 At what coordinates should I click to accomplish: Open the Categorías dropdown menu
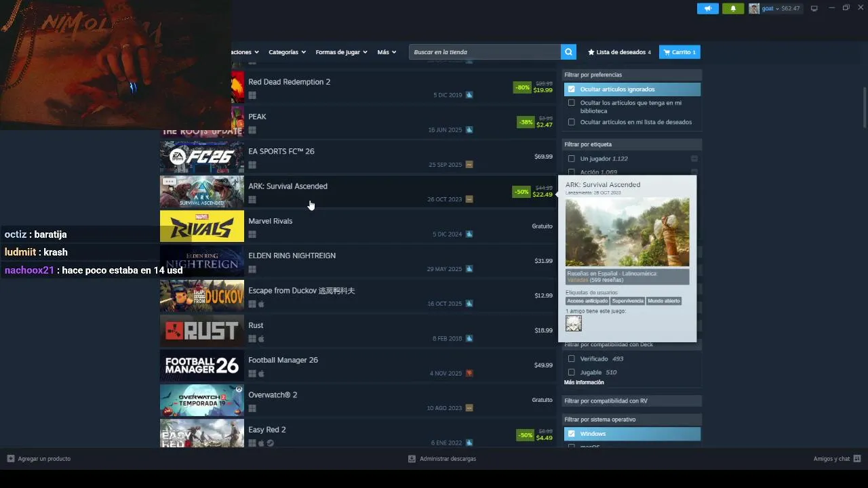[287, 52]
